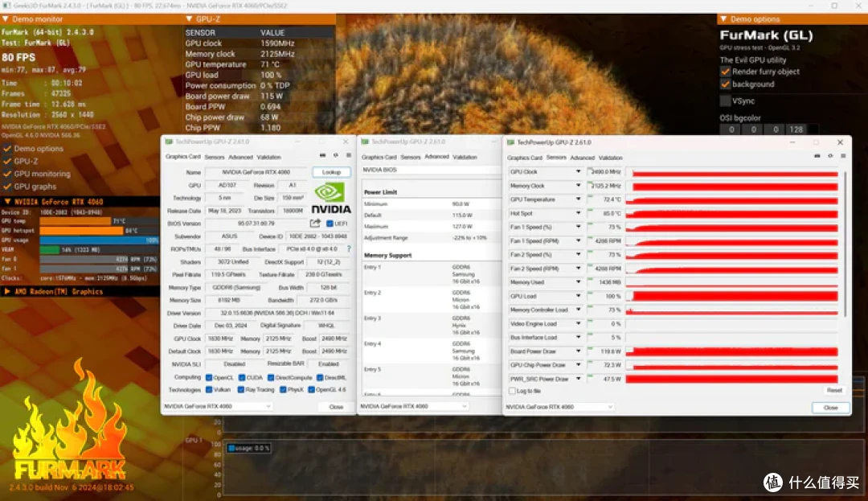Toggle the Ray Tracing checkbox

[x=241, y=390]
